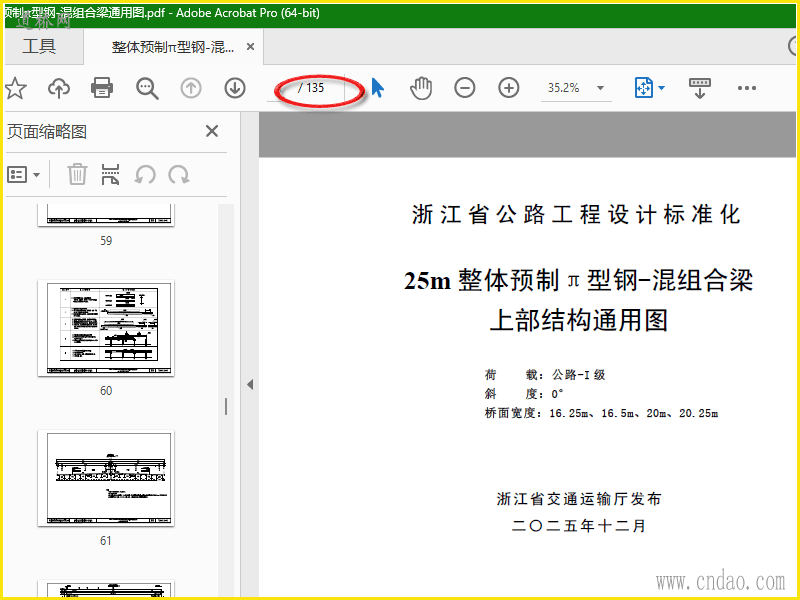Zoom out with the minus button

coord(465,88)
